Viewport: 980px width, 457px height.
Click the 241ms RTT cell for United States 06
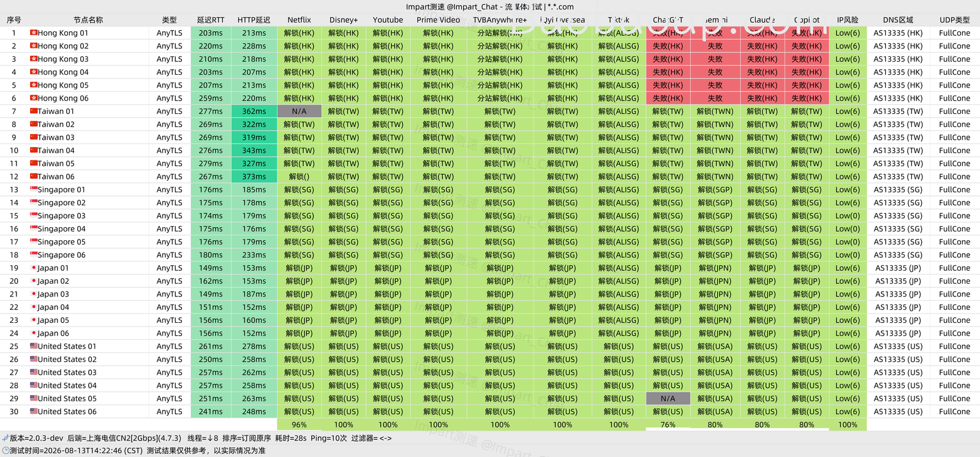(x=211, y=412)
